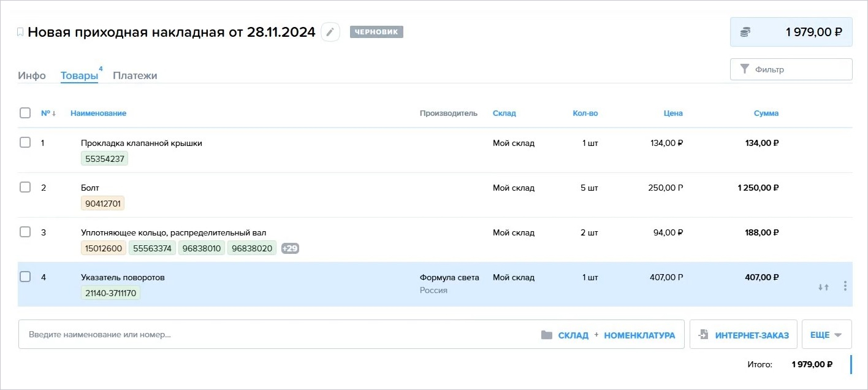Click the pencil edit icon beside the title
The width and height of the screenshot is (868, 390).
(330, 32)
